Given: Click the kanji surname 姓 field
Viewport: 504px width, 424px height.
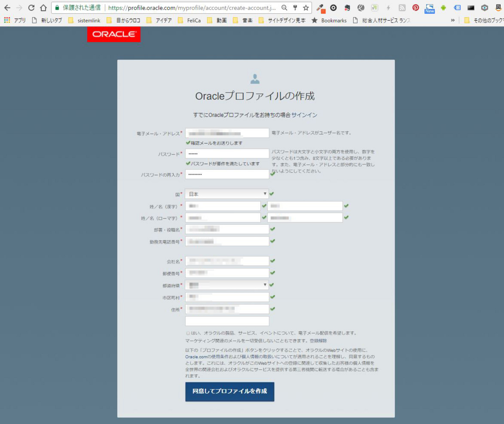Looking at the screenshot, I should click(223, 206).
